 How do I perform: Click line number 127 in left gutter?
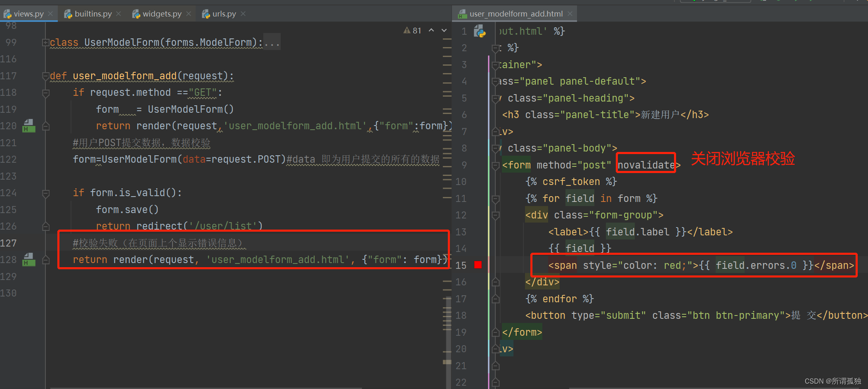click(x=9, y=243)
